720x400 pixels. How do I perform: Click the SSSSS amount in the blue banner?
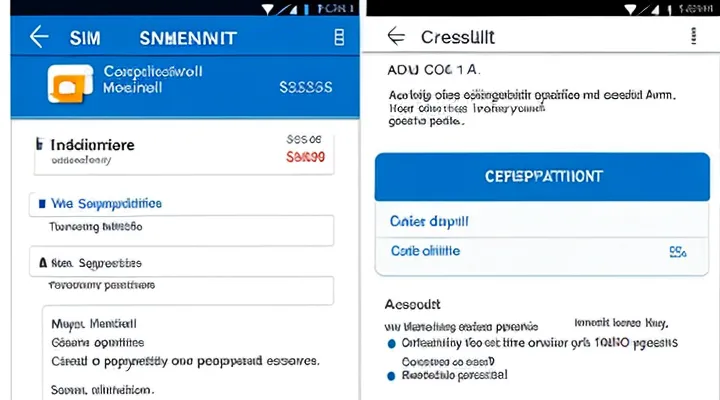tap(305, 88)
